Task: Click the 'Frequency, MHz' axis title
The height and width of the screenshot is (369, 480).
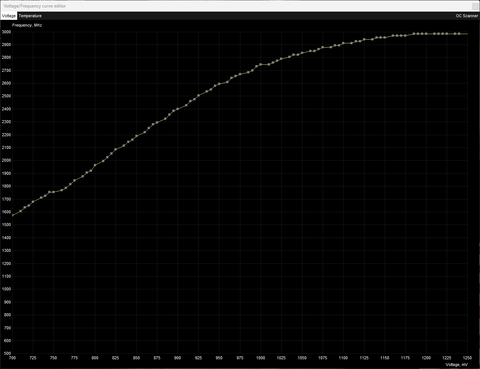Action: pos(27,25)
